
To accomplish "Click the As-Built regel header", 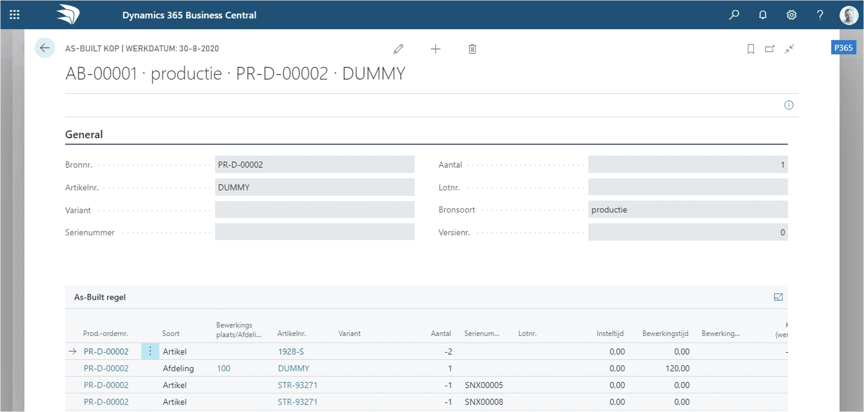I will click(100, 297).
